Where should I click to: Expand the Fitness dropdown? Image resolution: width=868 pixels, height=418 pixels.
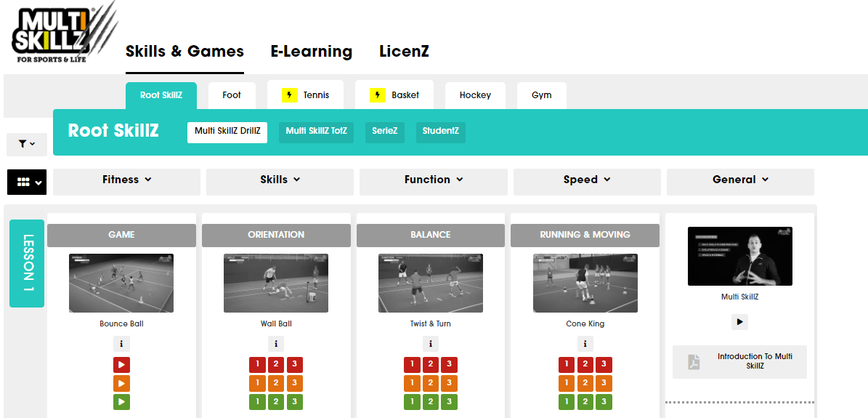pos(126,180)
